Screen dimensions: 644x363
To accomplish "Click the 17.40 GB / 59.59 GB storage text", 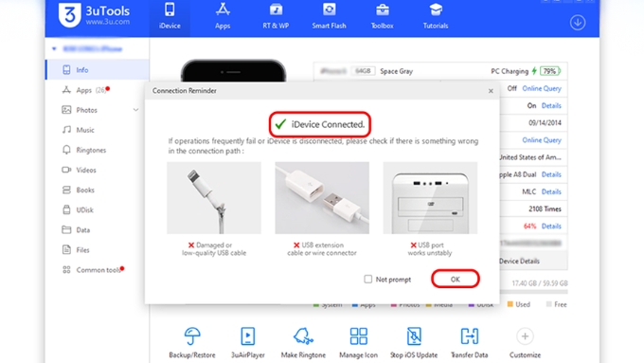I will [x=540, y=283].
